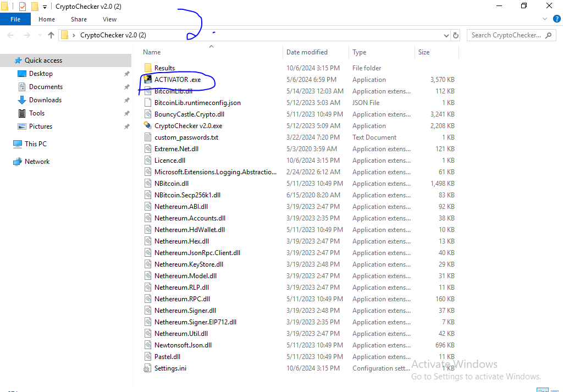Click the Settings.ini configuration file icon

[x=147, y=368]
